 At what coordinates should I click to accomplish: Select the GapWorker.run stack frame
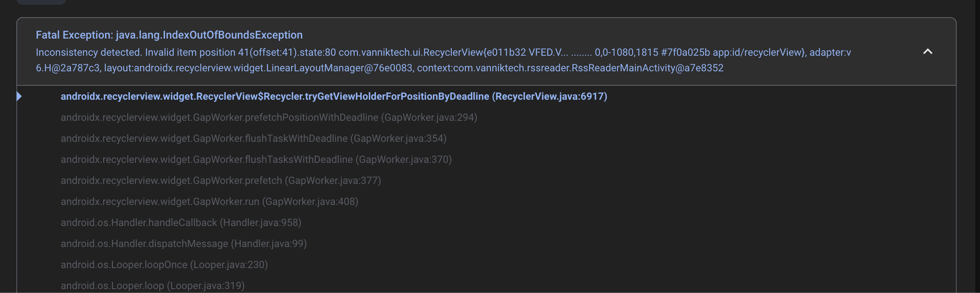pos(160,201)
